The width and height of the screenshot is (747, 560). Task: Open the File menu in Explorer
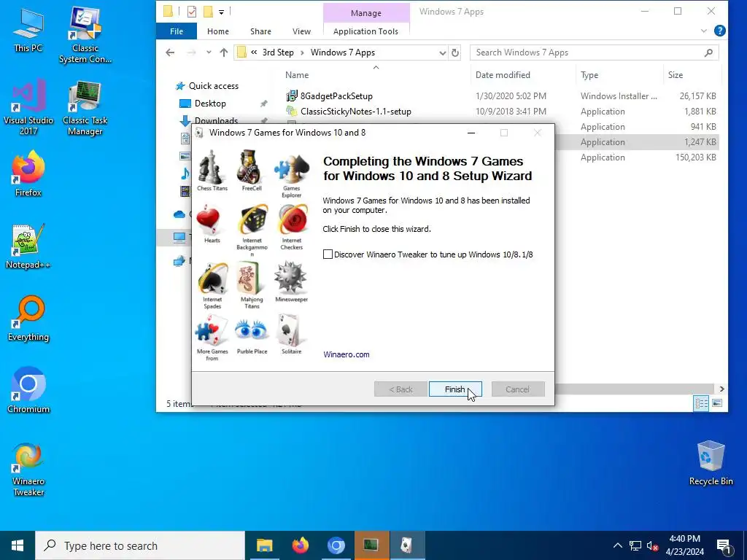pyautogui.click(x=177, y=31)
